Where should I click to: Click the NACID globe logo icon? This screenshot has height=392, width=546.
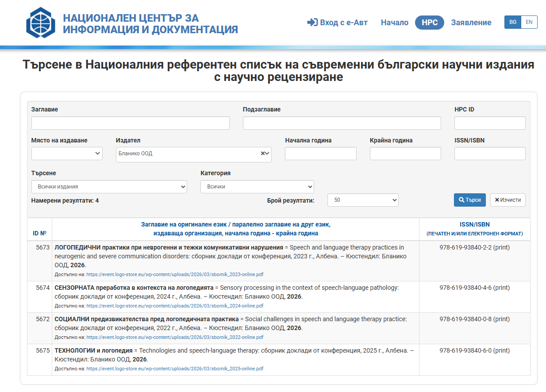(x=41, y=23)
